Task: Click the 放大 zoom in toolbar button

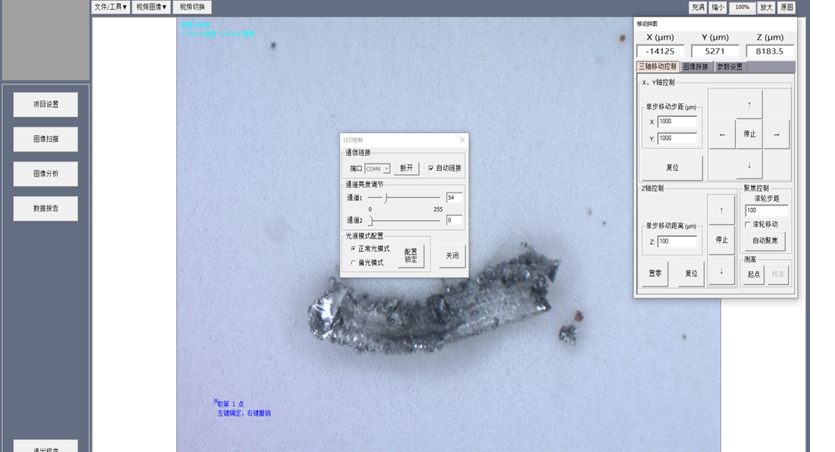Action: click(766, 7)
